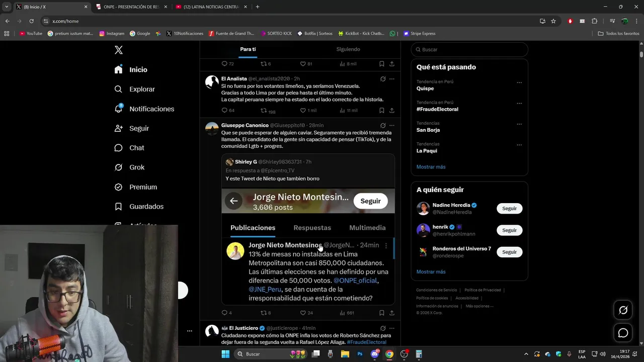Open Guardados in X sidebar
Screen dimensions: 644x362
pyautogui.click(x=138, y=206)
